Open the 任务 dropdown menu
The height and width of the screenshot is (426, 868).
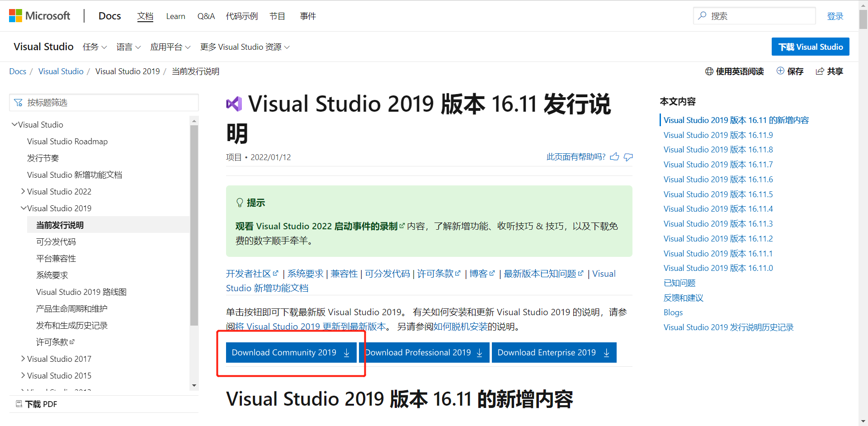pos(94,47)
